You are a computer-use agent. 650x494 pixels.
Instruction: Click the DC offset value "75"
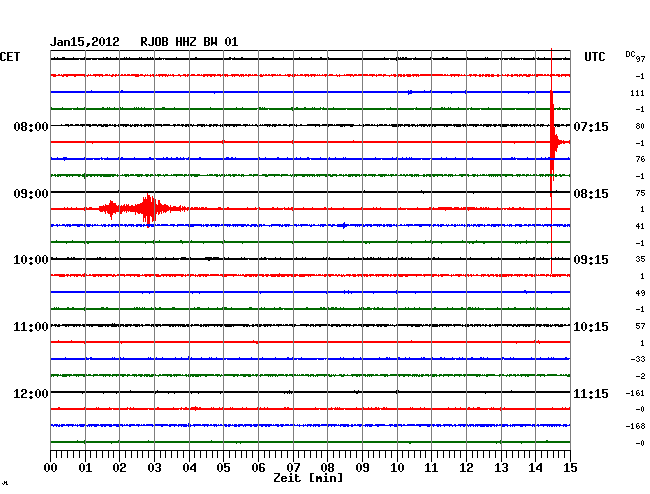pyautogui.click(x=640, y=193)
